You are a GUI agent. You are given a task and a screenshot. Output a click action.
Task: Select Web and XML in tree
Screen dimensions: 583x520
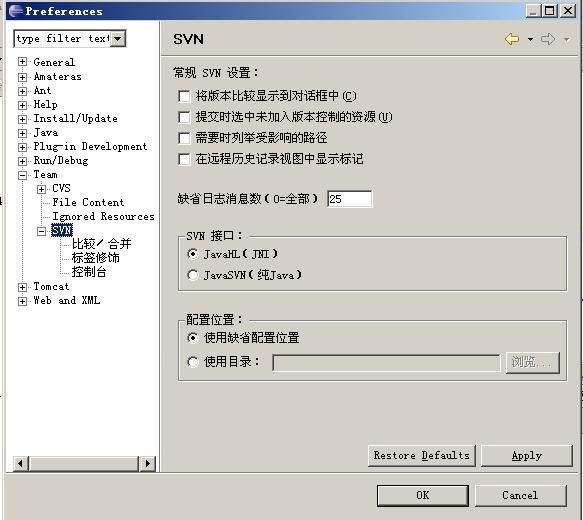(67, 300)
